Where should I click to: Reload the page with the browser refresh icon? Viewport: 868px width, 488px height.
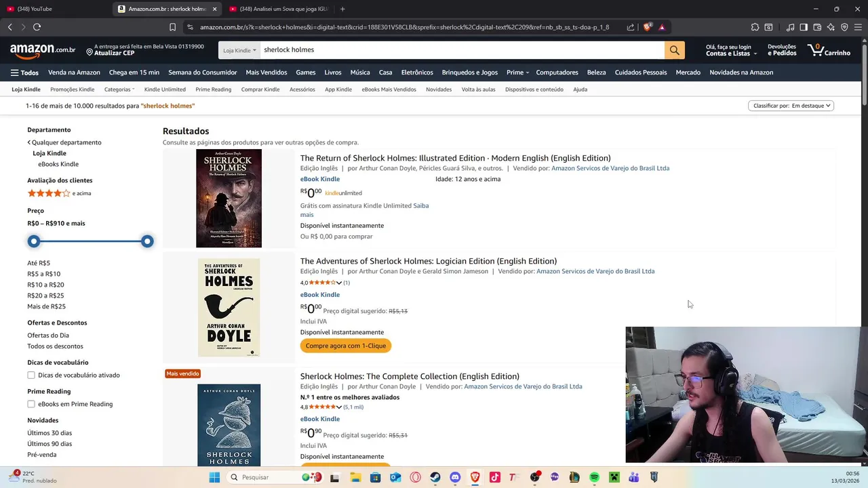(x=37, y=27)
